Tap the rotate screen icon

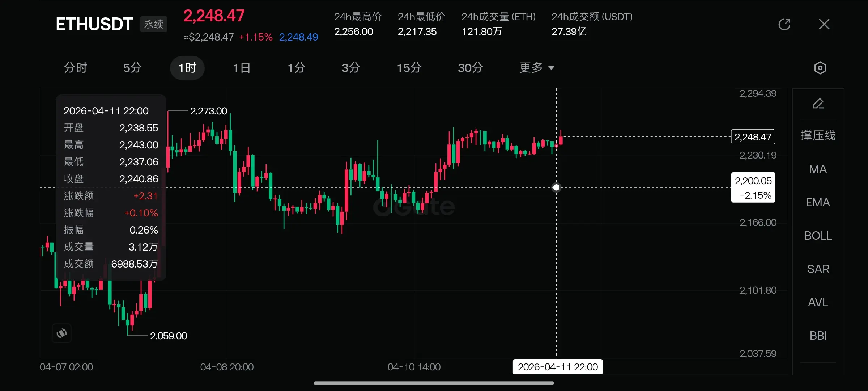62,333
